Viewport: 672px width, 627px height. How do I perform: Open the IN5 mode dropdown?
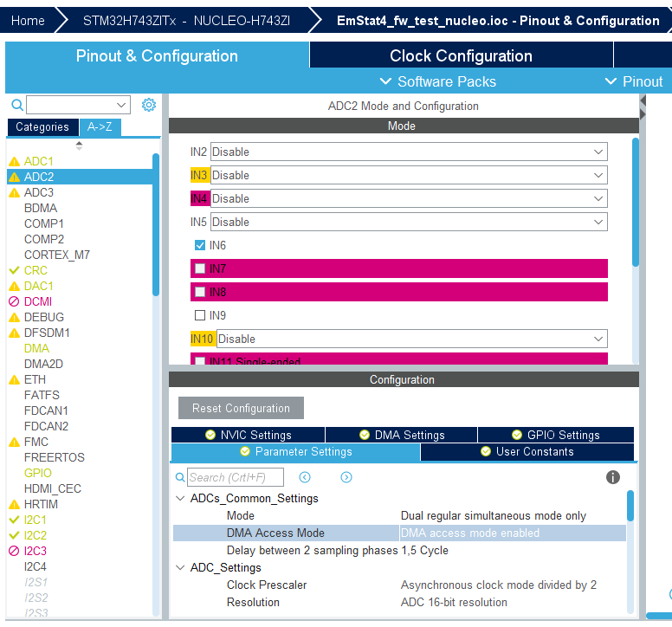coord(409,222)
